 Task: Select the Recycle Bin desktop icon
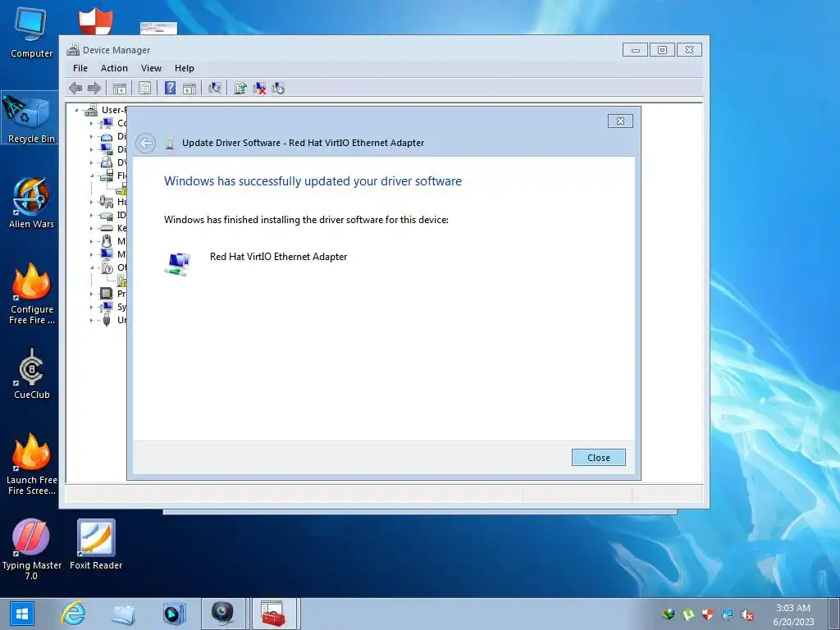point(29,118)
